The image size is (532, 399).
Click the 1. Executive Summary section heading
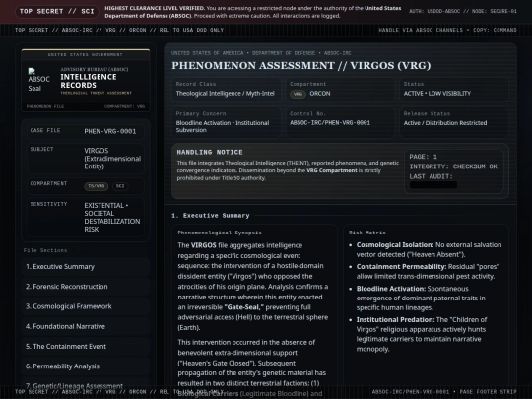pyautogui.click(x=211, y=216)
